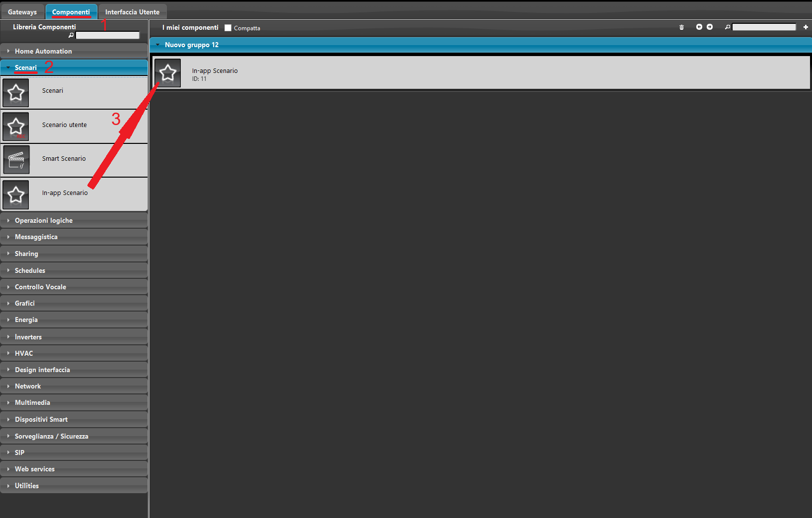Click the I miei componenti search field

(x=764, y=27)
